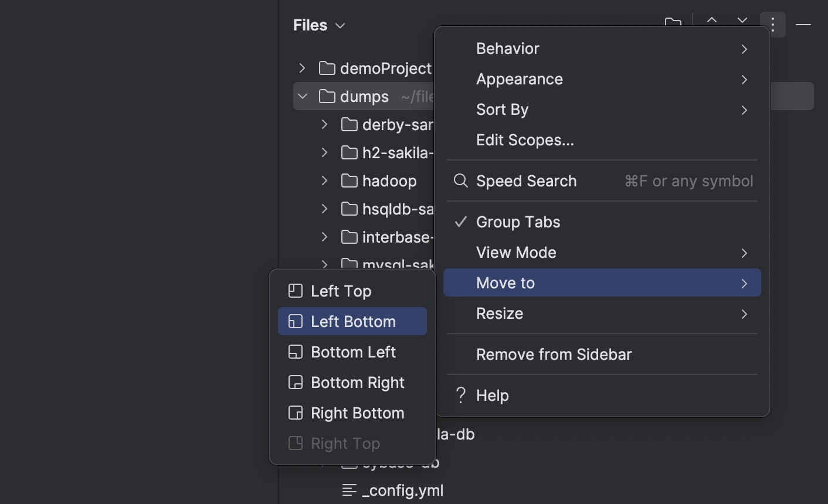Collapse the dumps folder
Screen dimensions: 828x504
[302, 96]
